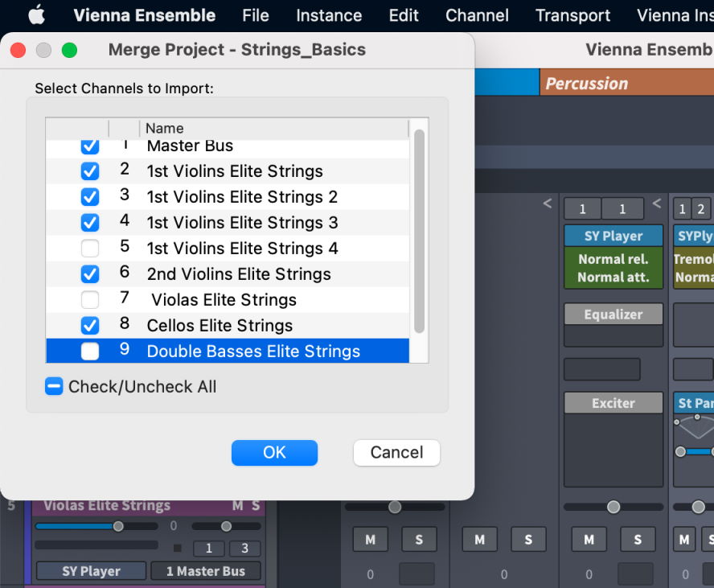
Task: Confirm the merge with the OK button
Action: 274,452
